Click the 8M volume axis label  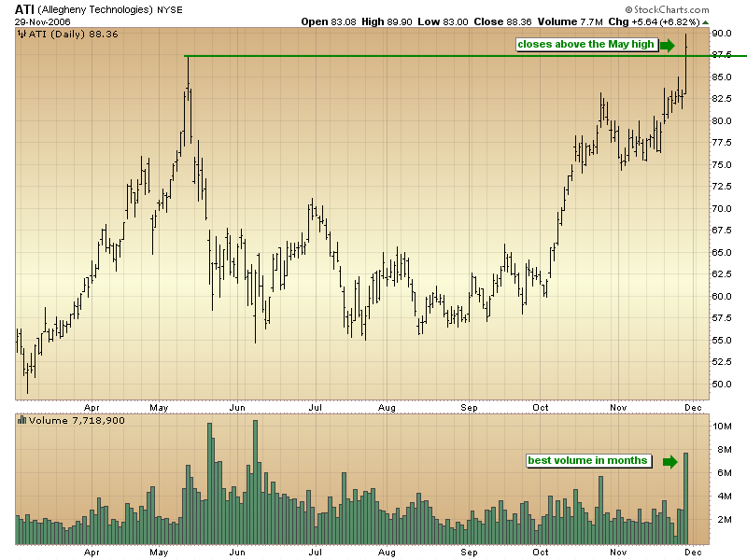pos(725,450)
